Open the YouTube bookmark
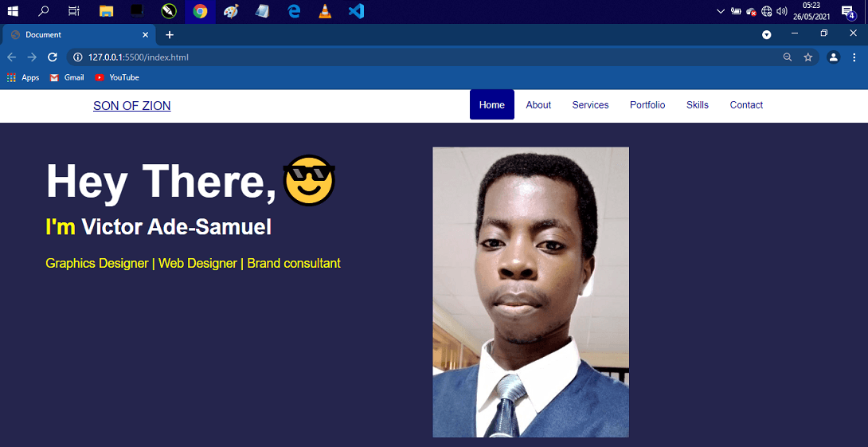Viewport: 868px width, 447px height. 117,77
